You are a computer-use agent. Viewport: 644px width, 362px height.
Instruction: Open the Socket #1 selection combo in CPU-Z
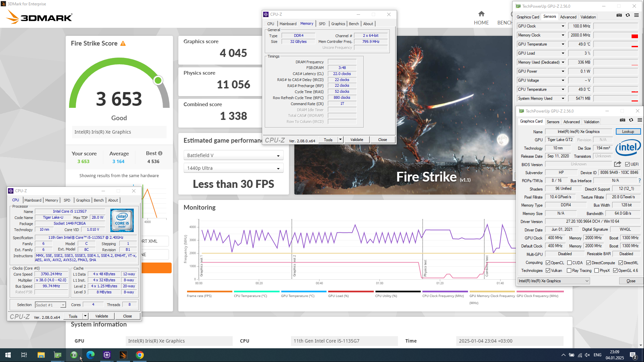[50, 305]
